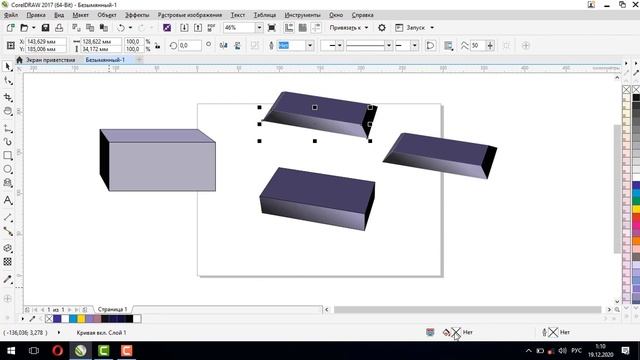This screenshot has width=640, height=360.
Task: Expand the Undo history dropdown arrow
Action: (x=130, y=28)
